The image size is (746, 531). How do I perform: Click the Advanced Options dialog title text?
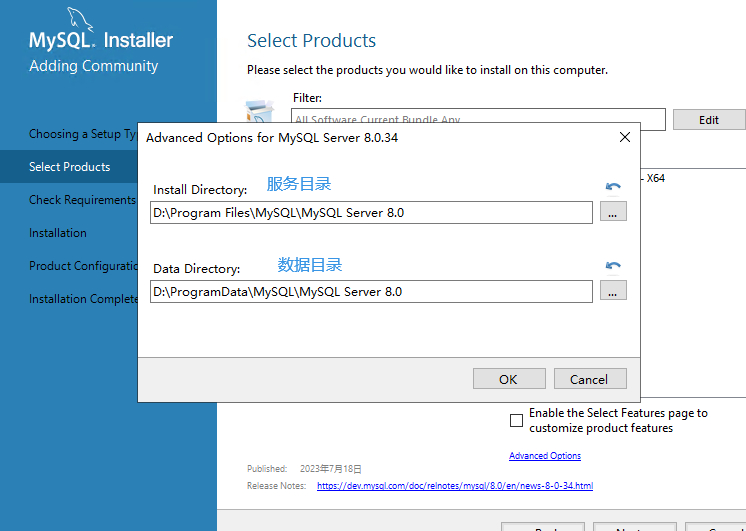point(272,138)
